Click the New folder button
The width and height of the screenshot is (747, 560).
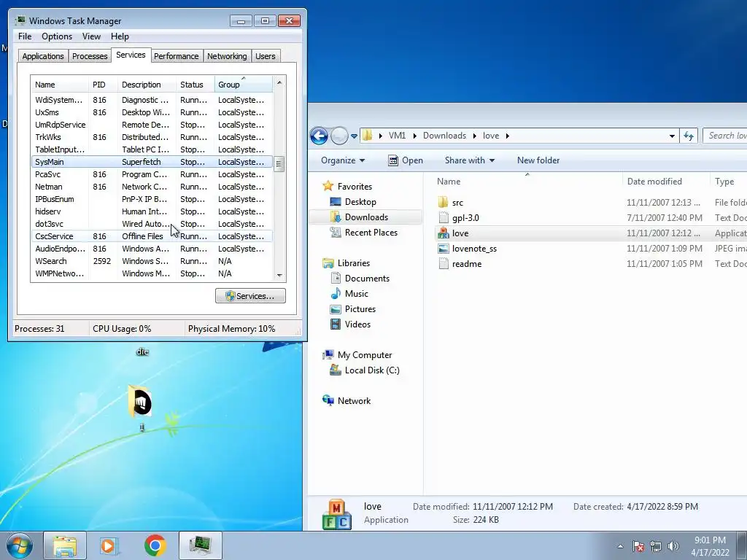tap(538, 160)
